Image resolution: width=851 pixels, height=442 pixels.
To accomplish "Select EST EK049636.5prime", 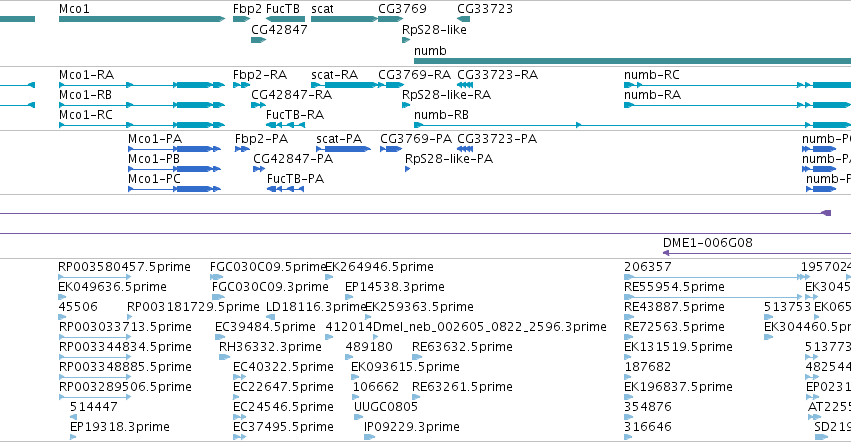I will click(62, 297).
